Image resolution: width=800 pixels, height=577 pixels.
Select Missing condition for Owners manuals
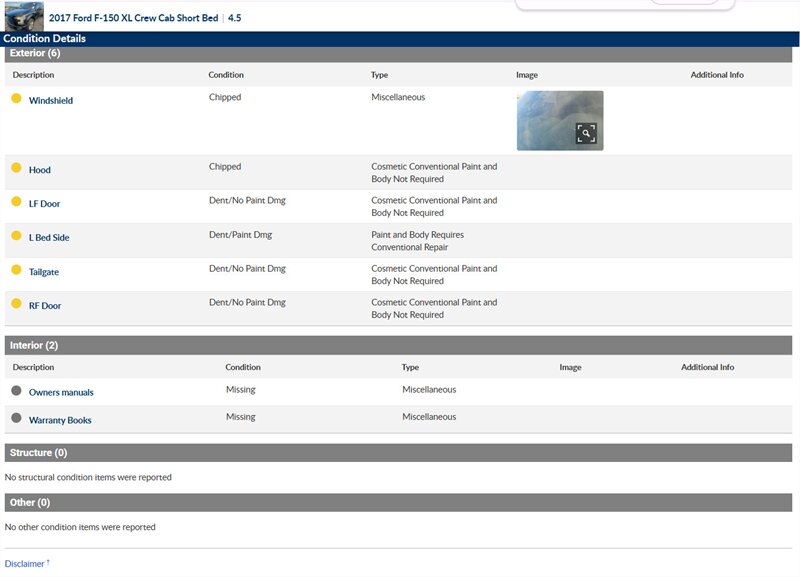pyautogui.click(x=241, y=390)
